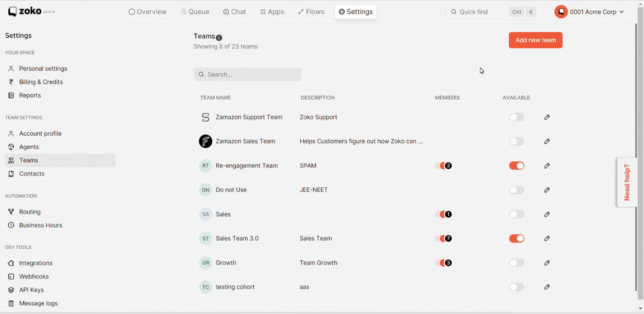Click Zamazon Sales Team logo avatar

coord(206,142)
